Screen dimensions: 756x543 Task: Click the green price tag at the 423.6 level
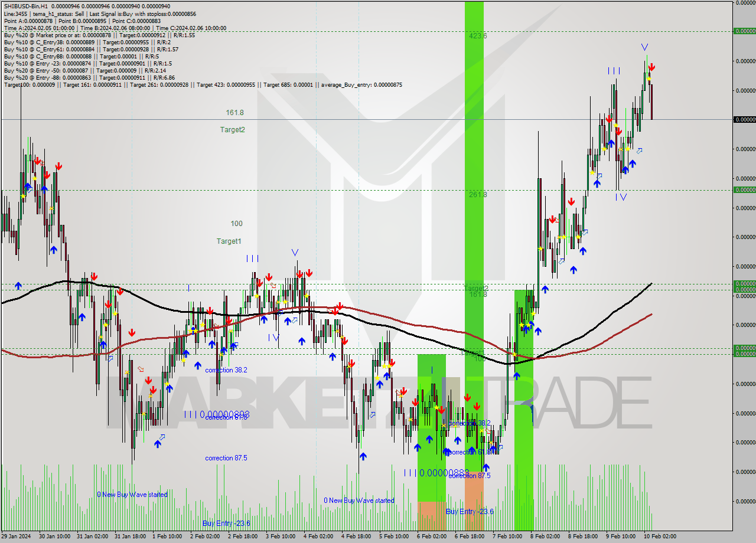[744, 31]
